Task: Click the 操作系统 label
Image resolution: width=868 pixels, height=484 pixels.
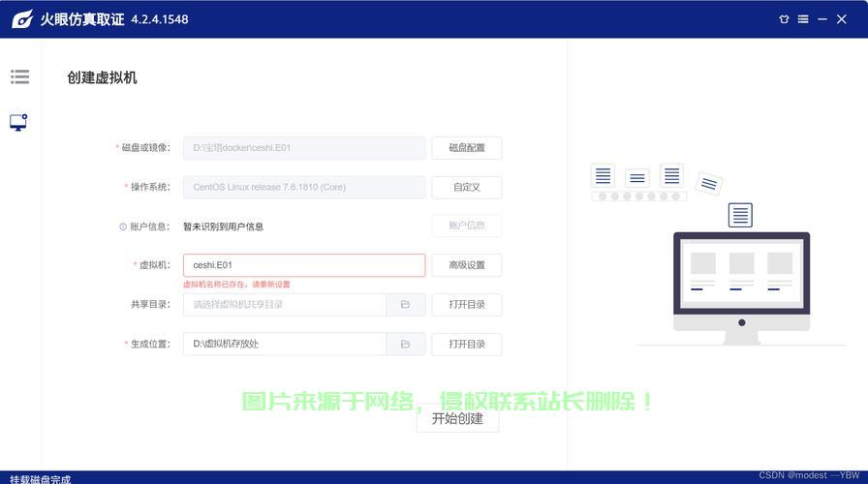Action: 150,187
